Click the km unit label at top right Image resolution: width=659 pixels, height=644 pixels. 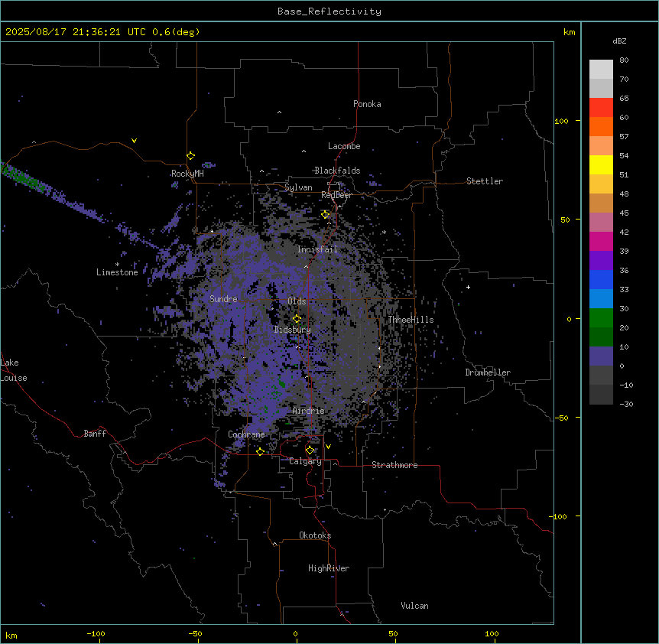click(x=570, y=32)
